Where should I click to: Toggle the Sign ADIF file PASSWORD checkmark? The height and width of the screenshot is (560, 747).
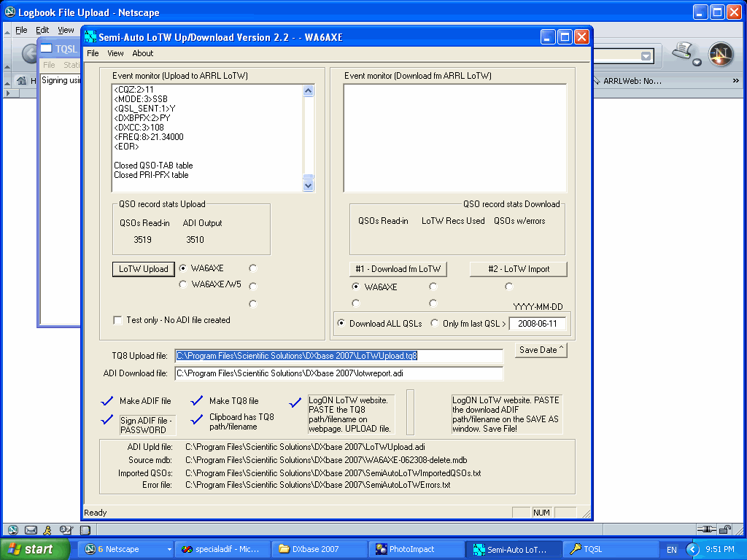tap(107, 419)
